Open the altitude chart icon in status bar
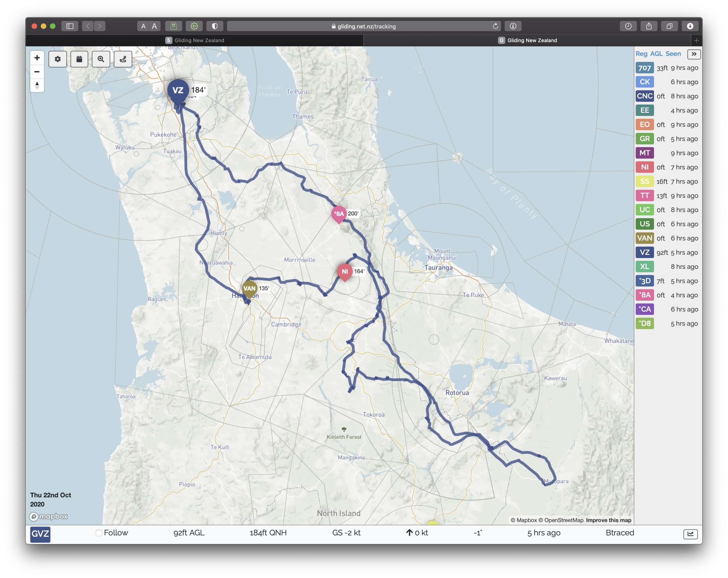This screenshot has height=578, width=728. 690,534
